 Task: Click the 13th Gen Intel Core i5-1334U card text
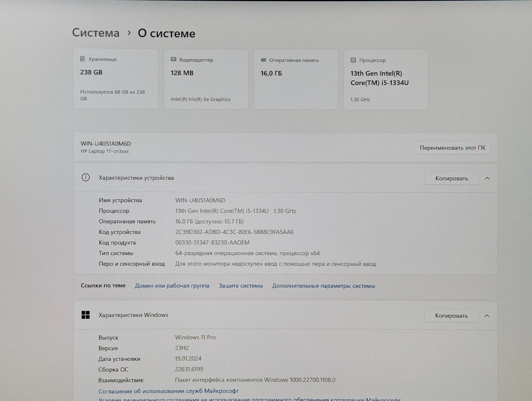tap(379, 78)
